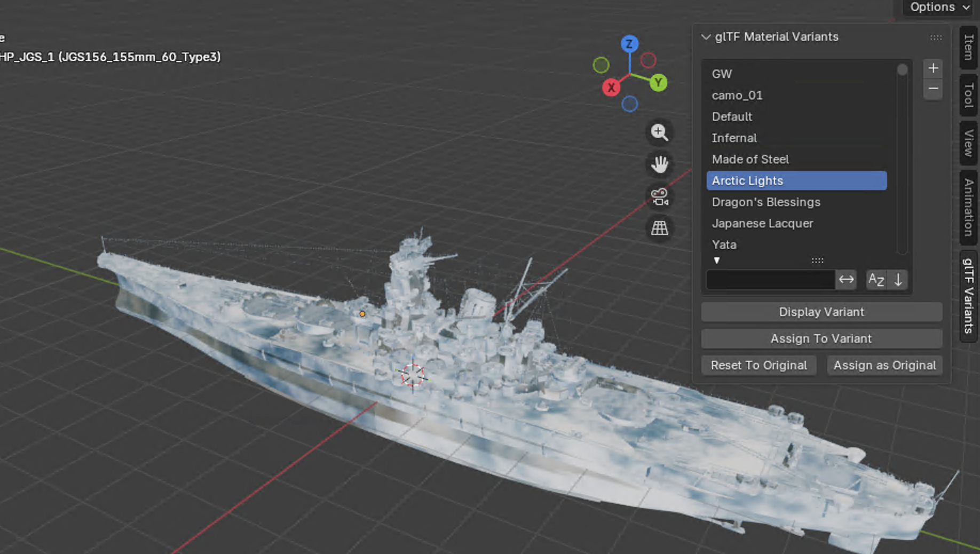Image resolution: width=980 pixels, height=554 pixels.
Task: Expand the filter disclosure triangle below the list
Action: [x=717, y=260]
